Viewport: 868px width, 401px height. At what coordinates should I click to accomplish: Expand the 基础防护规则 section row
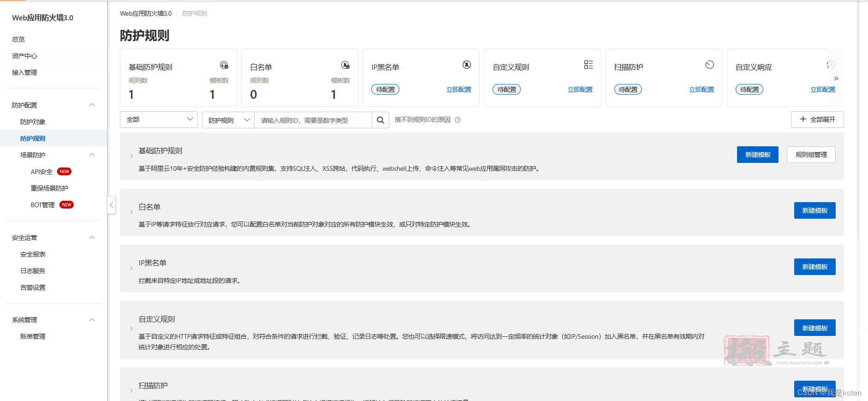click(x=131, y=156)
